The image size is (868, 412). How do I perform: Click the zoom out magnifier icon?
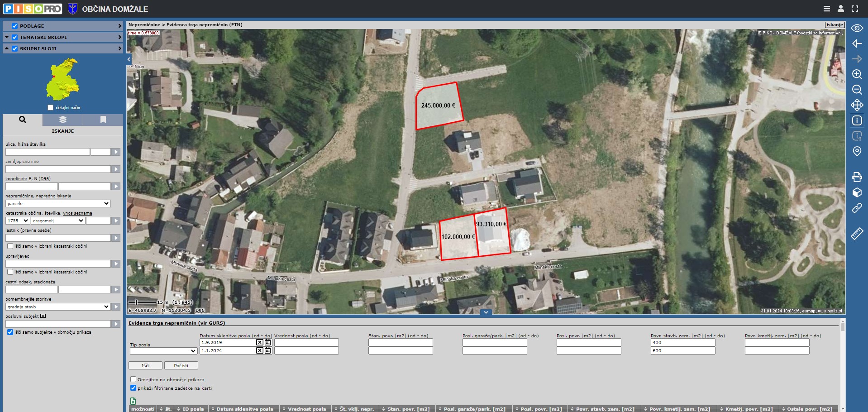[857, 90]
